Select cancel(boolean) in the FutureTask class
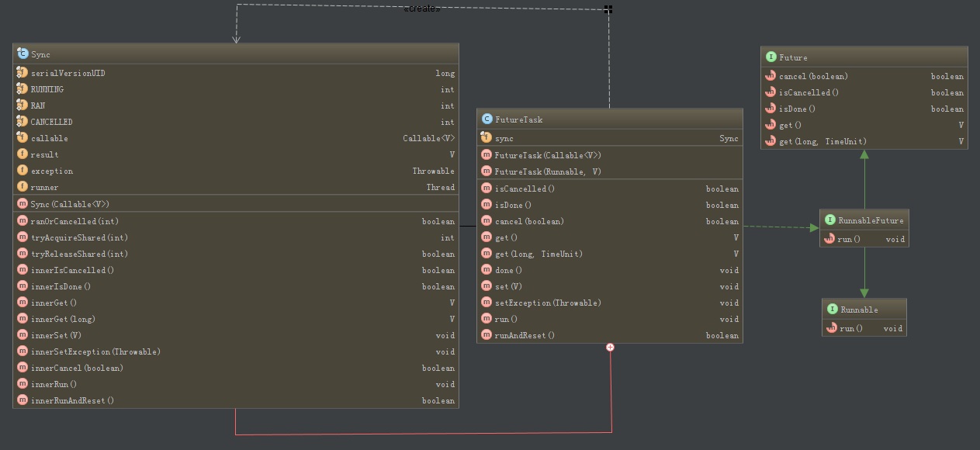This screenshot has height=450, width=980. coord(610,221)
